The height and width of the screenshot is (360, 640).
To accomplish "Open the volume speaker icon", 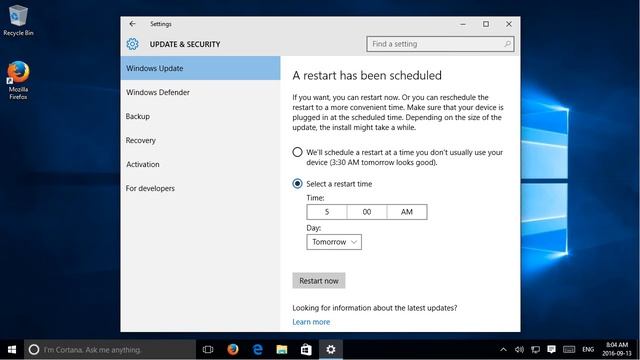I will click(519, 350).
